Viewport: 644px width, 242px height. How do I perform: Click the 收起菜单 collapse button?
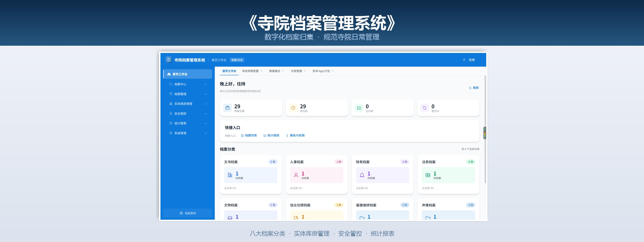(x=188, y=213)
